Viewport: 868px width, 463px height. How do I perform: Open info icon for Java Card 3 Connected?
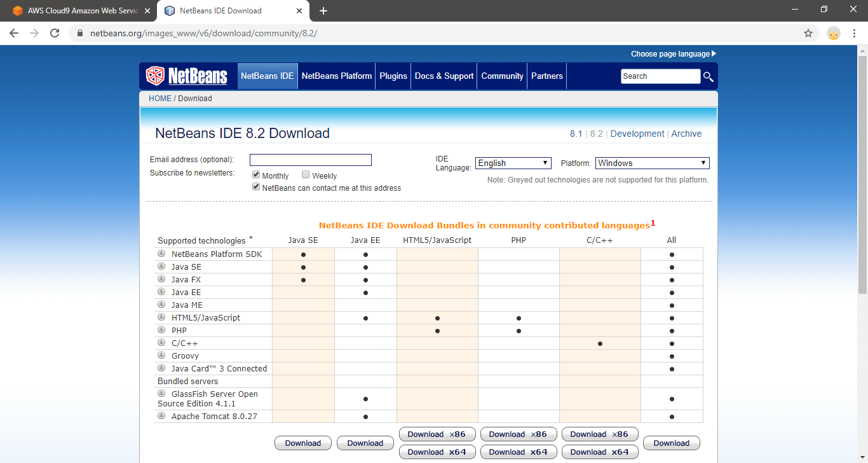point(161,368)
